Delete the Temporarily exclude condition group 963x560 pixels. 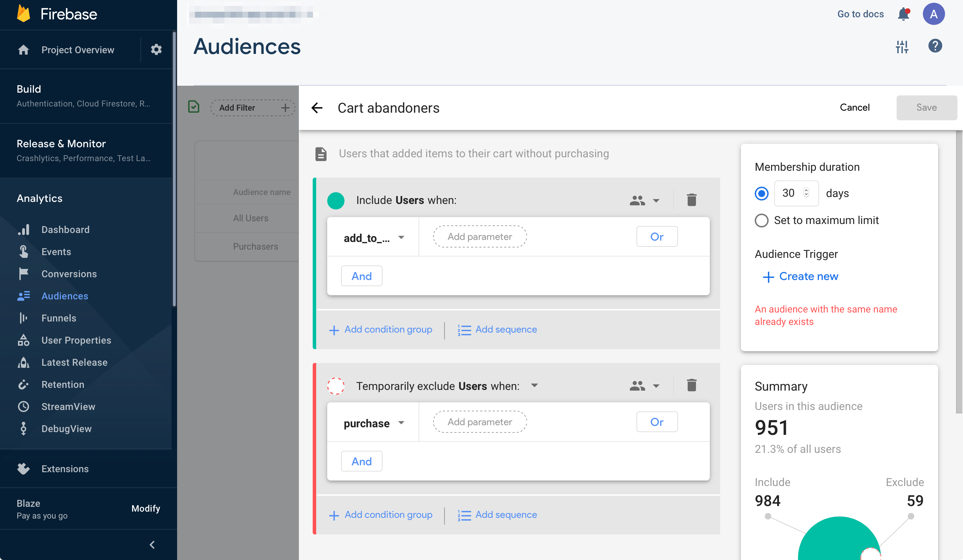pos(691,385)
